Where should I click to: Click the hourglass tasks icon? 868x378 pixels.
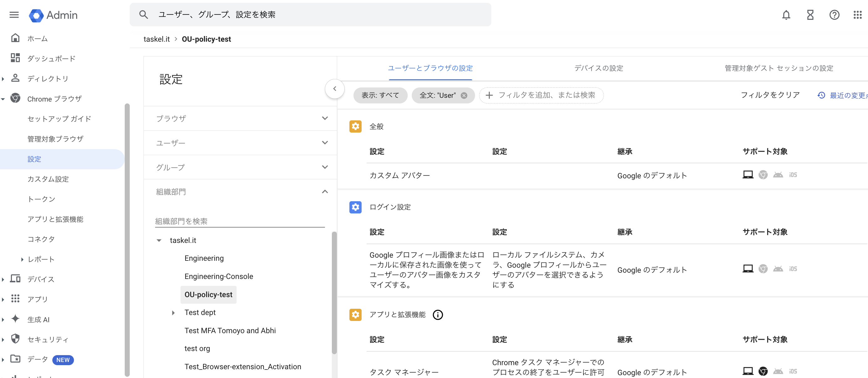[x=810, y=15]
